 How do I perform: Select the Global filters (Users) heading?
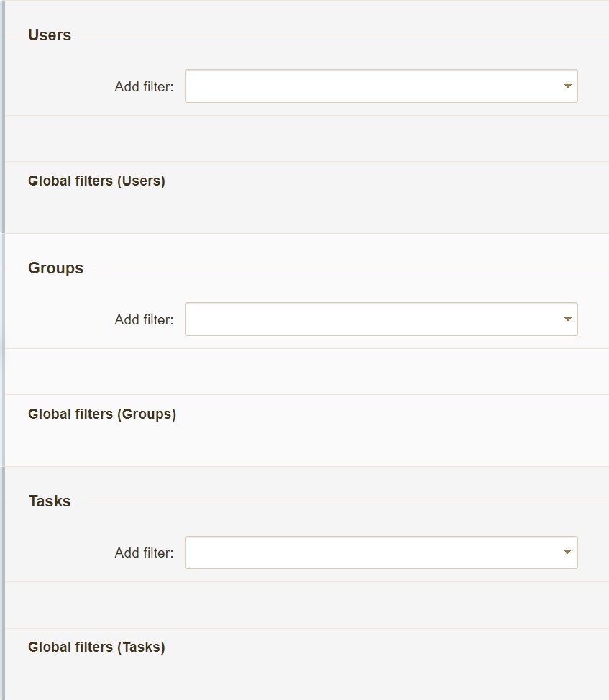[x=96, y=181]
